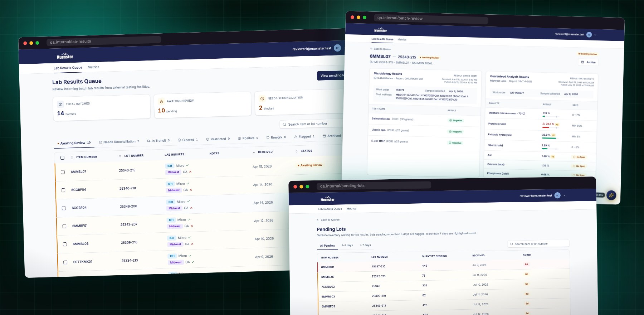Viewport: 644px width, 315px height.
Task: Click Listeria spp. Negative result badge
Action: (x=455, y=132)
